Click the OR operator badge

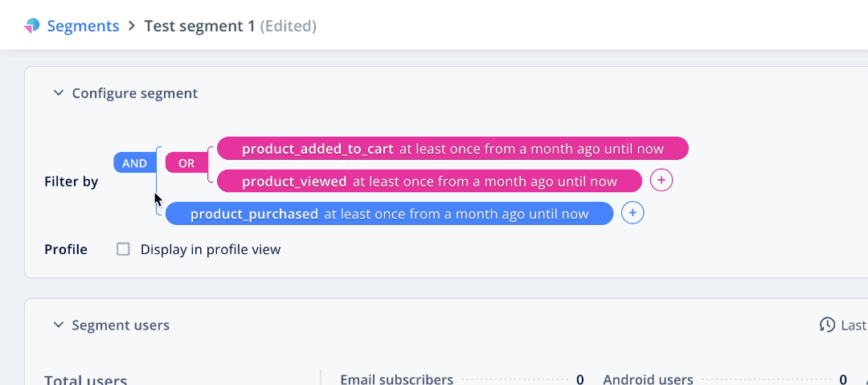point(186,163)
